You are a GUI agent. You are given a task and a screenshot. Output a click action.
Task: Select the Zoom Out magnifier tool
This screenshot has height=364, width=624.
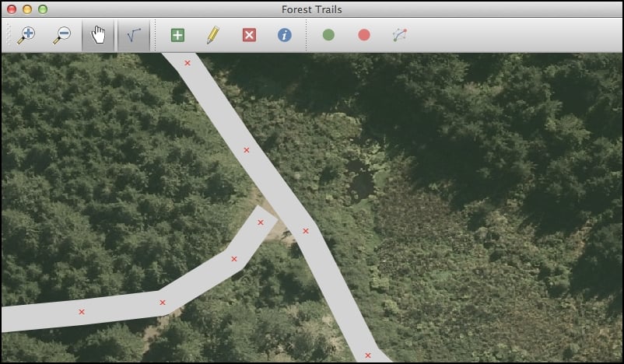(62, 35)
